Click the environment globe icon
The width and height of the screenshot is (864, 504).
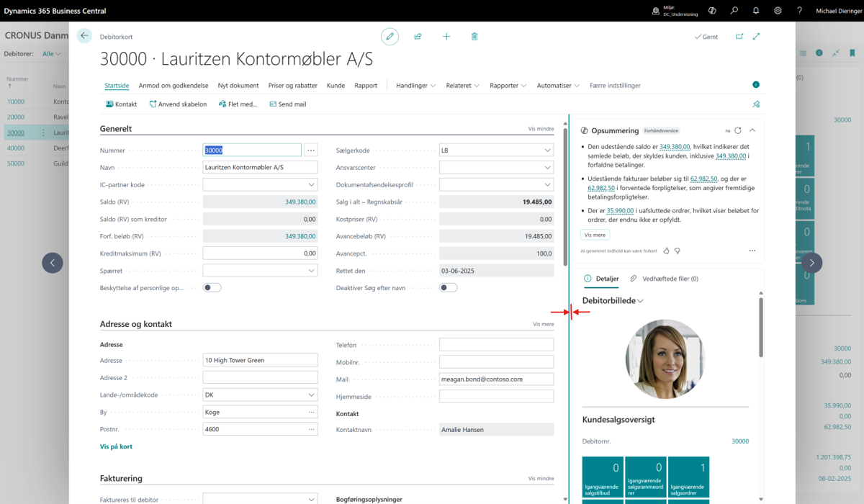pos(656,11)
